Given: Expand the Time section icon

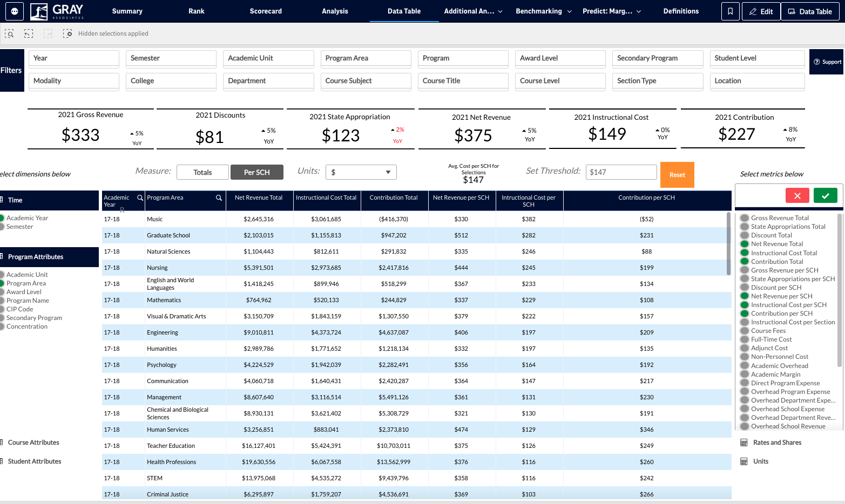Looking at the screenshot, I should (x=2, y=200).
